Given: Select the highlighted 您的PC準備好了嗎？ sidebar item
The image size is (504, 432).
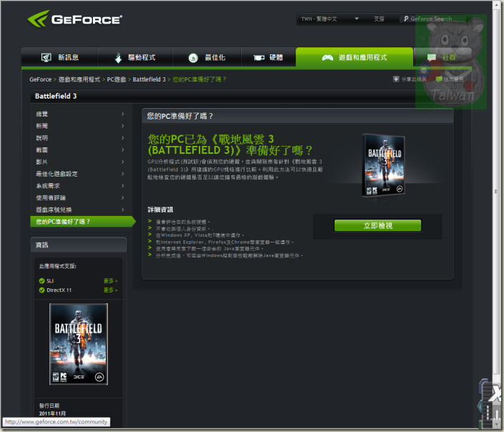Looking at the screenshot, I should pos(83,222).
